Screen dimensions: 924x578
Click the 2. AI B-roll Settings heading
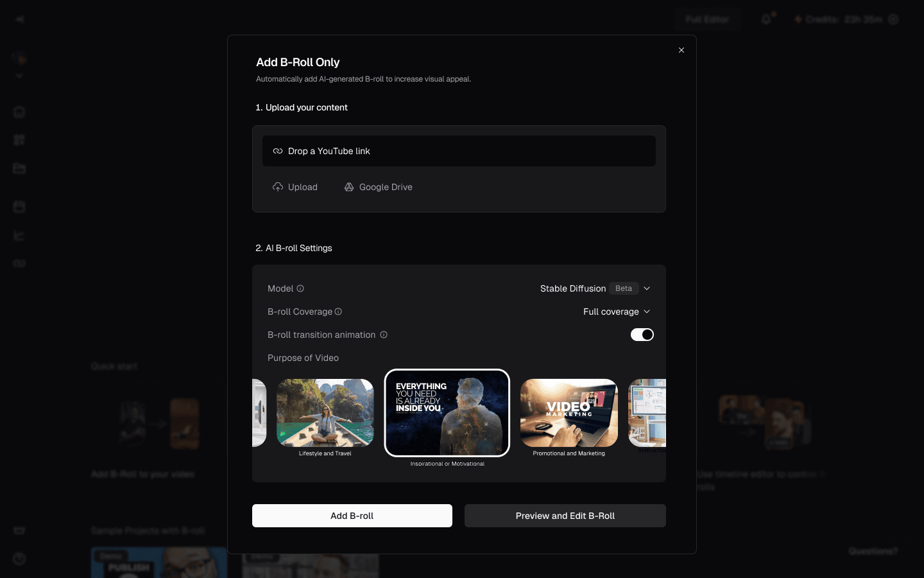[x=294, y=248]
